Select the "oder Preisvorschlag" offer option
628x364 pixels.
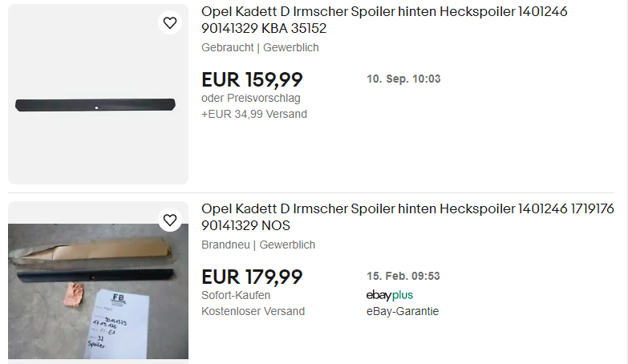250,98
